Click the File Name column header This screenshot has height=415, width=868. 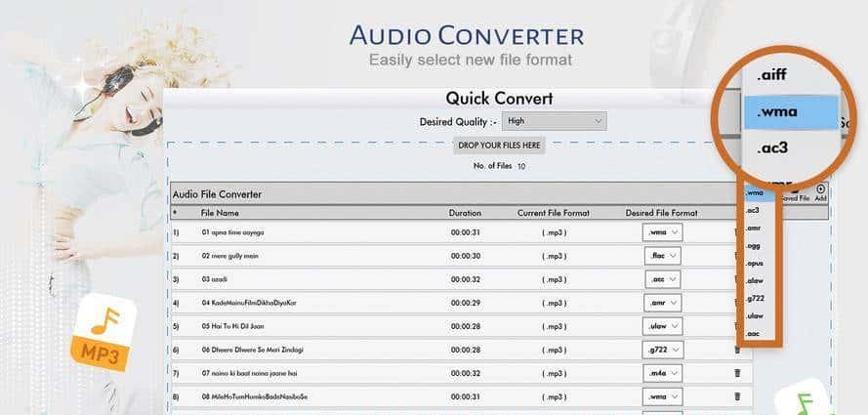220,213
